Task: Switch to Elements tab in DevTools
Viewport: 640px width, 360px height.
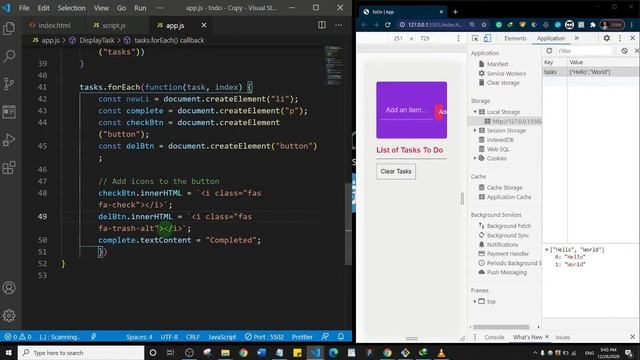Action: tap(515, 38)
